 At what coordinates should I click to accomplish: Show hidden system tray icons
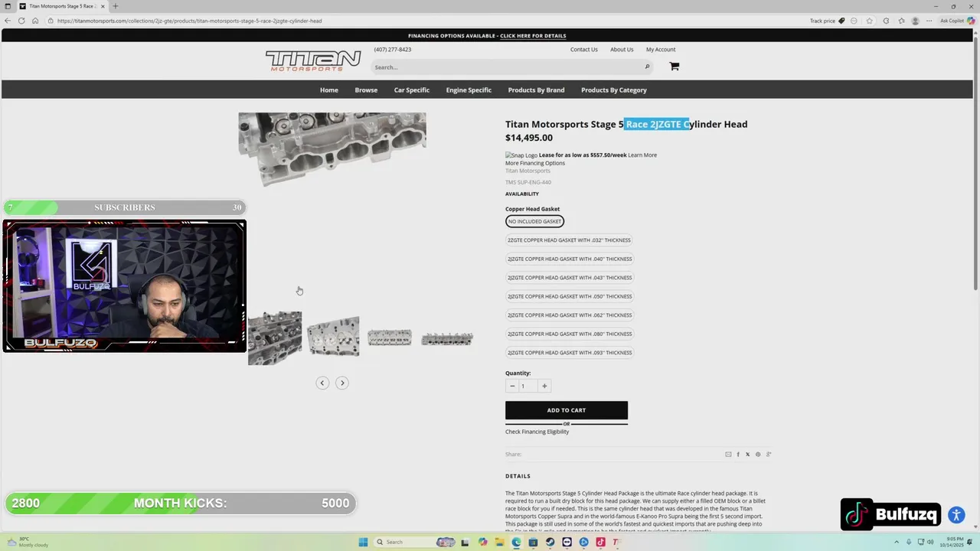pyautogui.click(x=897, y=542)
